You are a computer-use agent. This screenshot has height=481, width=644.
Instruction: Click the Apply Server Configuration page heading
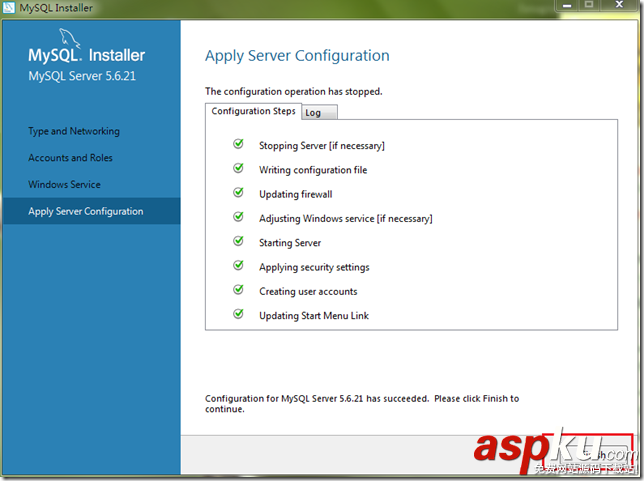pyautogui.click(x=297, y=56)
